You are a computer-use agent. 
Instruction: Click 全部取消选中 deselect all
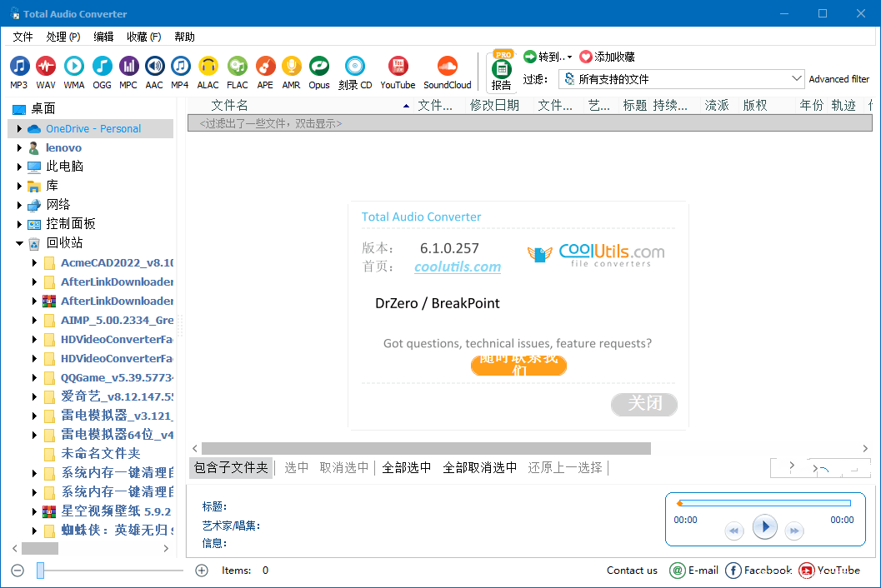[479, 468]
